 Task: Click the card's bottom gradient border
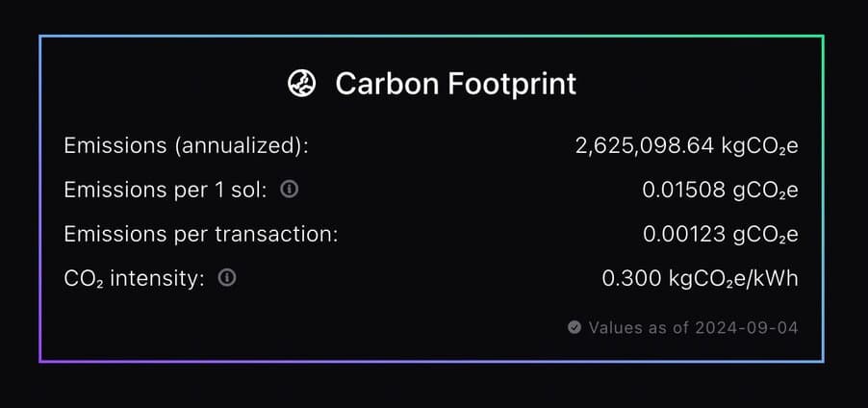click(431, 362)
